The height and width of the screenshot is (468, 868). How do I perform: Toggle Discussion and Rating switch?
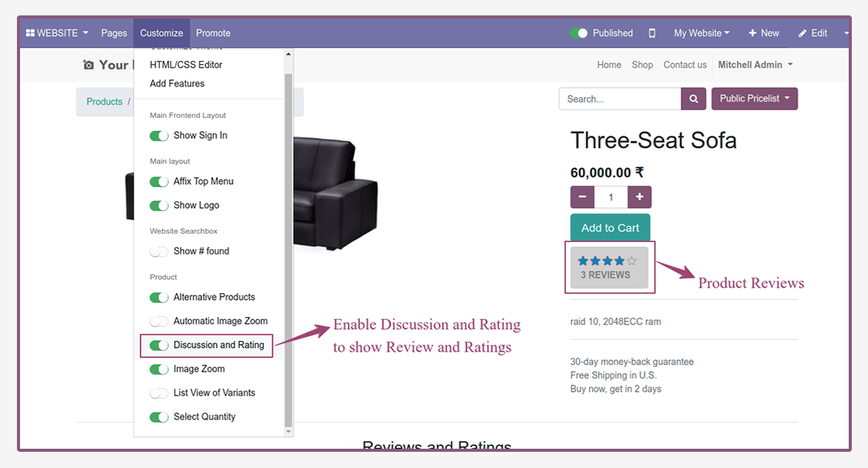[x=159, y=345]
